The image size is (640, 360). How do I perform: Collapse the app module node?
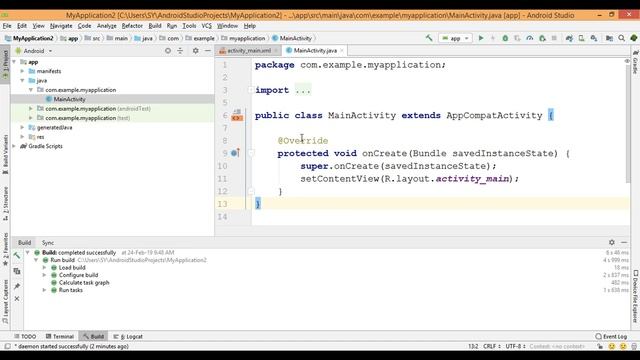pos(14,62)
